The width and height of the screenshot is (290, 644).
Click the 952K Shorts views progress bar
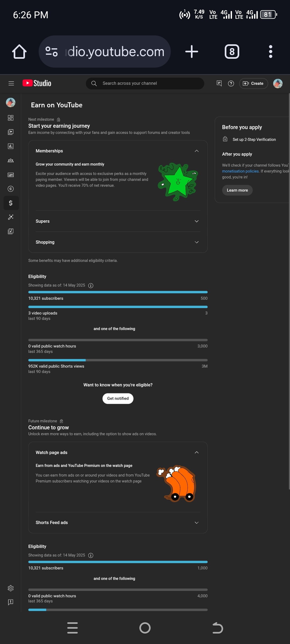tap(118, 360)
